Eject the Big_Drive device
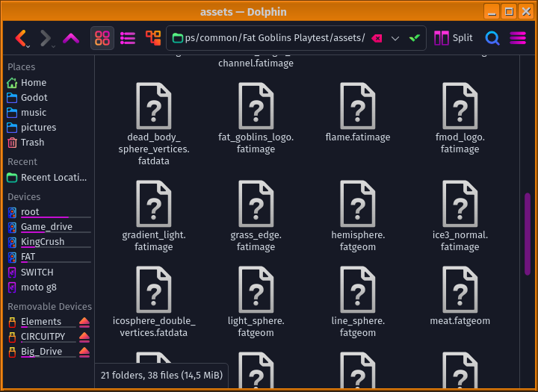Viewport: 538px width, 392px height. (x=84, y=352)
